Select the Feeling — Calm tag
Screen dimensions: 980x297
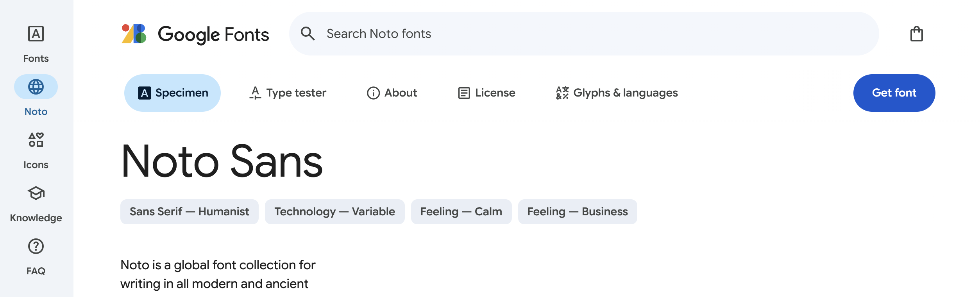(461, 212)
